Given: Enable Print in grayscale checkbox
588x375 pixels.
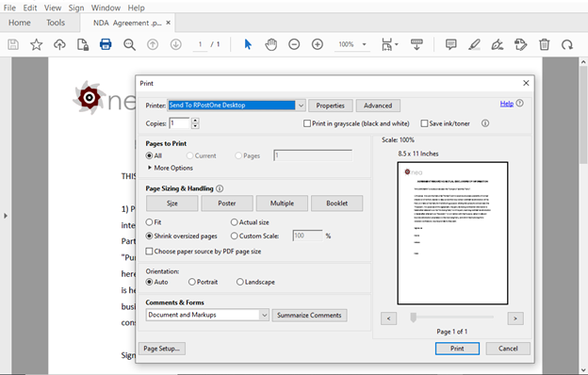Looking at the screenshot, I should pos(307,123).
